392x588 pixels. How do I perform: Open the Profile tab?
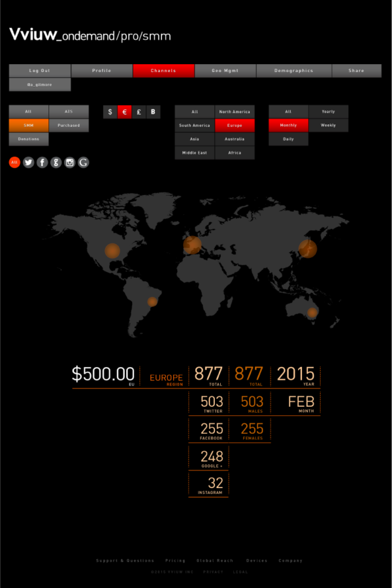[x=101, y=71]
